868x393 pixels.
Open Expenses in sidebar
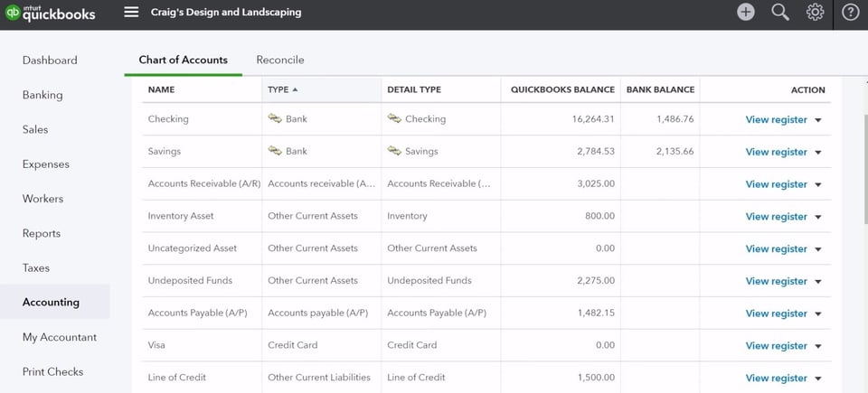(x=46, y=164)
